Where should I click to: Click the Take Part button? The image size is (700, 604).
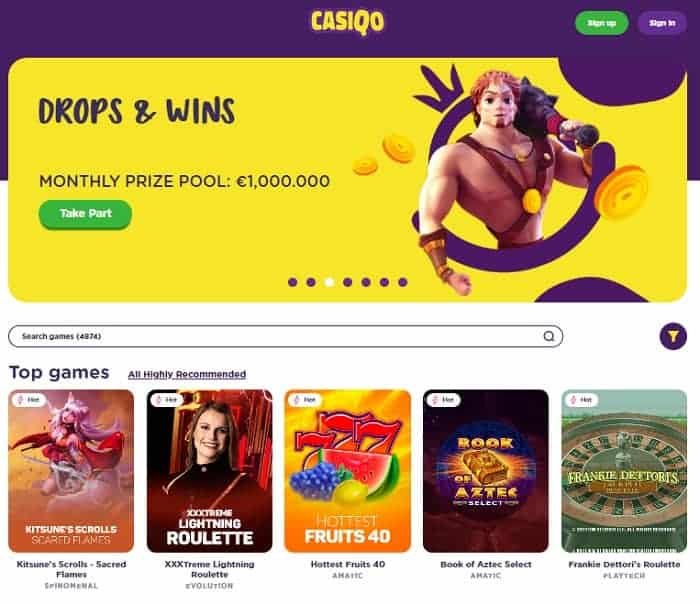tap(85, 214)
